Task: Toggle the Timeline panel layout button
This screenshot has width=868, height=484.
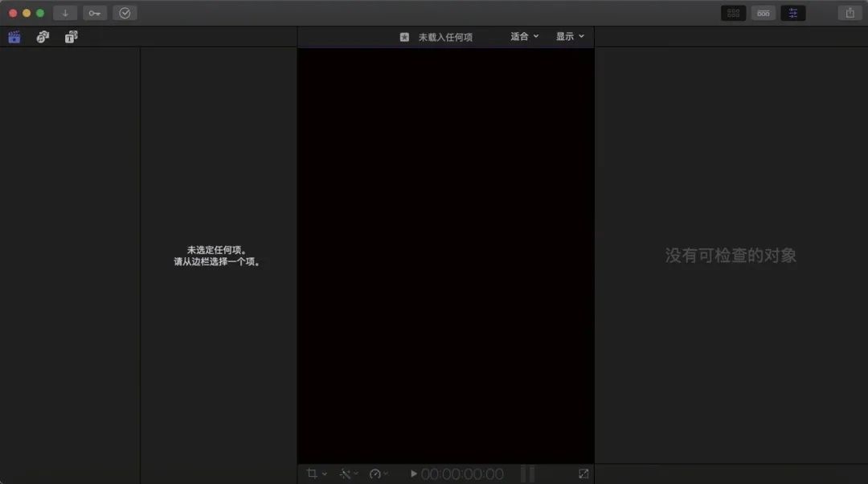Action: 764,13
